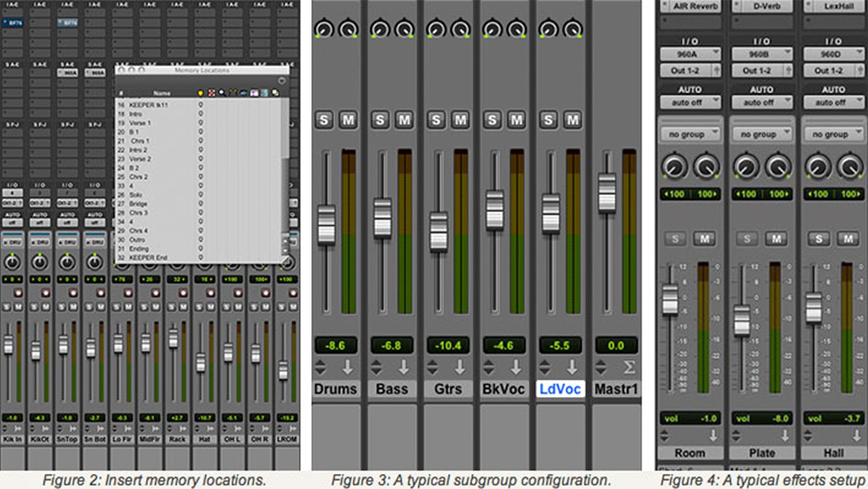
Task: Click the left pan knob on Drums track
Action: click(324, 29)
